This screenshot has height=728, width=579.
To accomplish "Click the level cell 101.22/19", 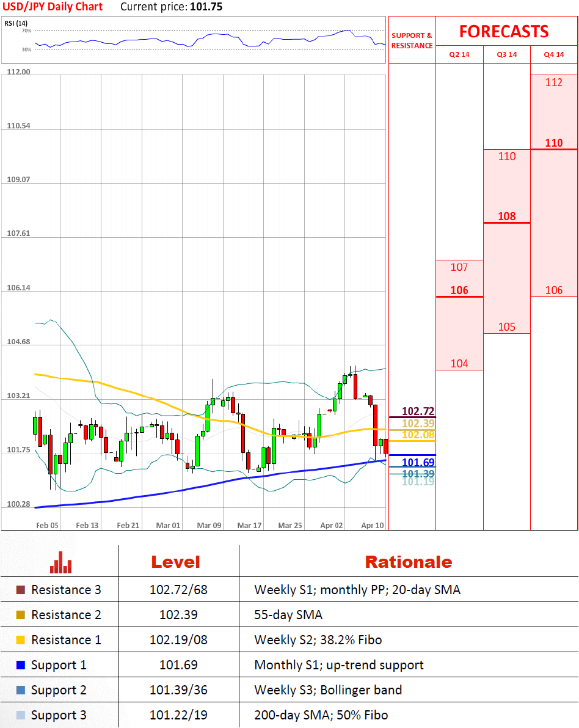I will pos(178,715).
